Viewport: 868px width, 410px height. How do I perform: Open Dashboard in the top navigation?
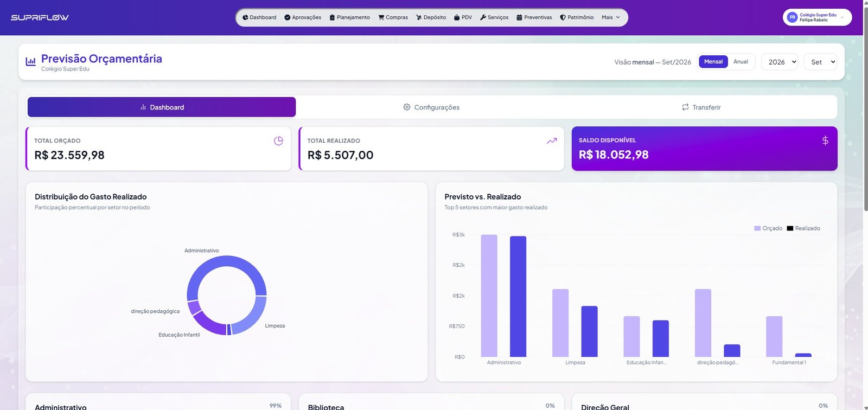point(259,17)
